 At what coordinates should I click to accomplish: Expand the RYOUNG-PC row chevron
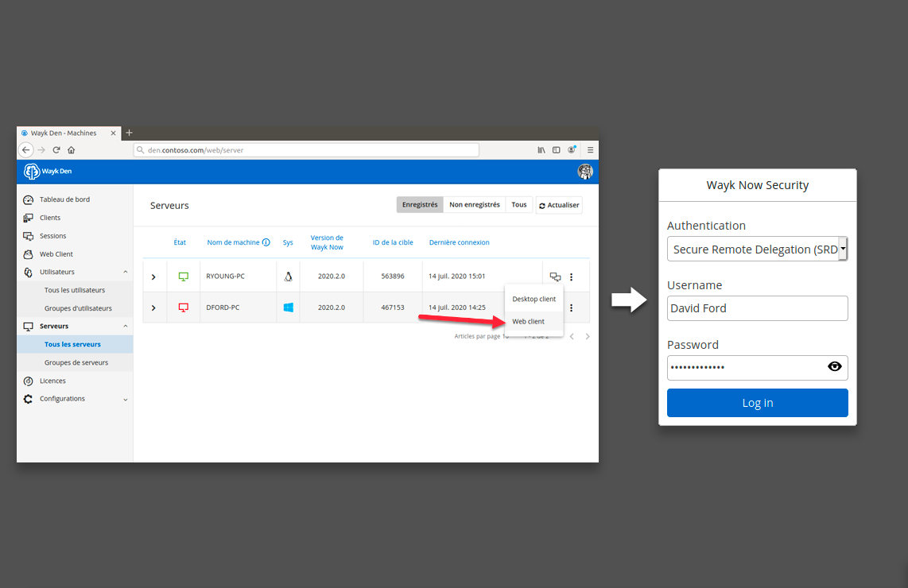153,277
